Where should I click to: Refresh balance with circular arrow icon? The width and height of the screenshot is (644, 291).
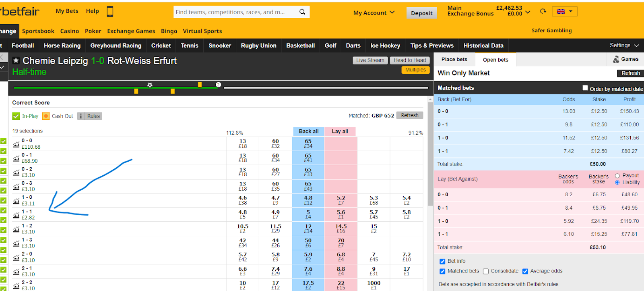click(x=543, y=11)
